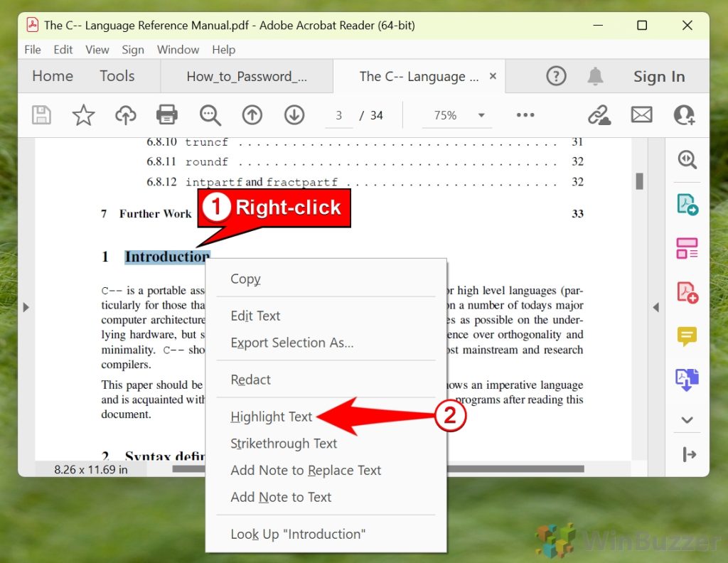
Task: Switch to How_to_Password document tab
Action: [247, 76]
